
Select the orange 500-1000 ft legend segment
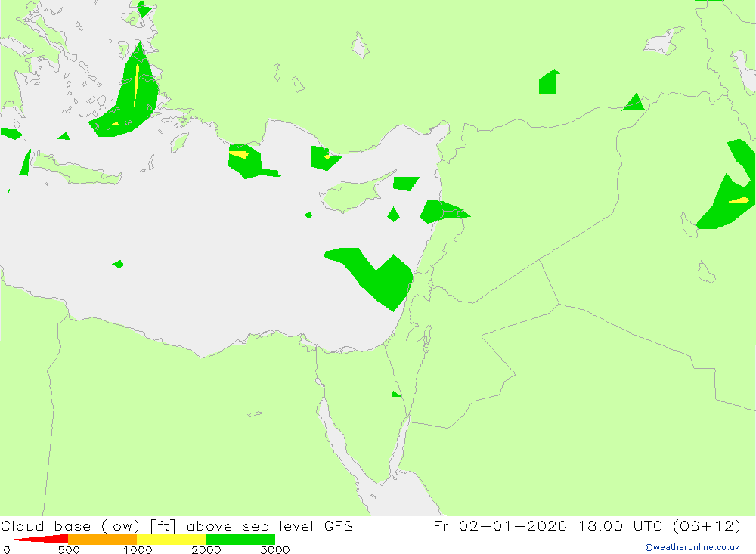pos(103,539)
